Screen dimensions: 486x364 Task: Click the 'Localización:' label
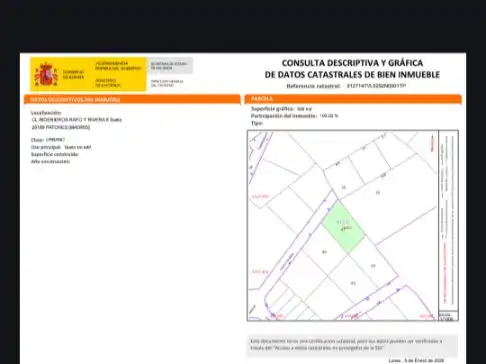[46, 113]
